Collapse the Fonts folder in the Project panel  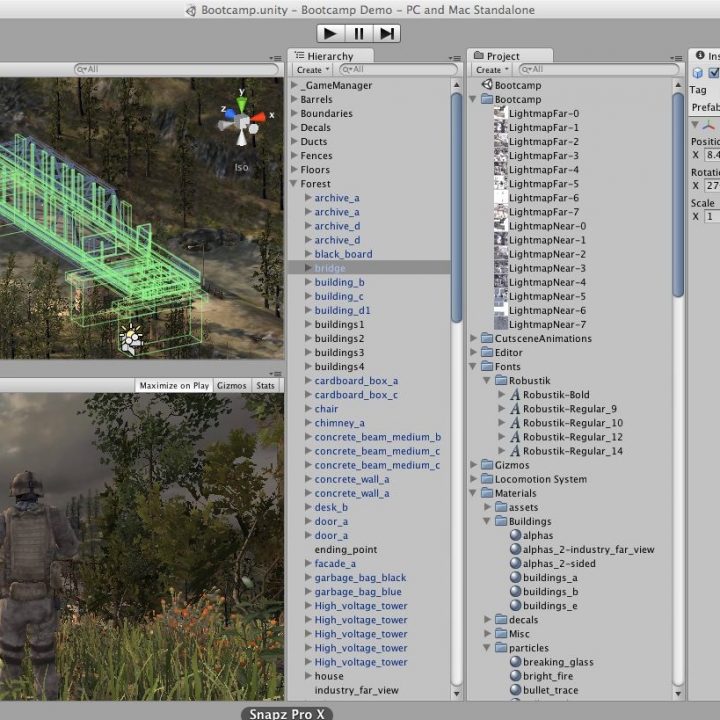tap(472, 366)
